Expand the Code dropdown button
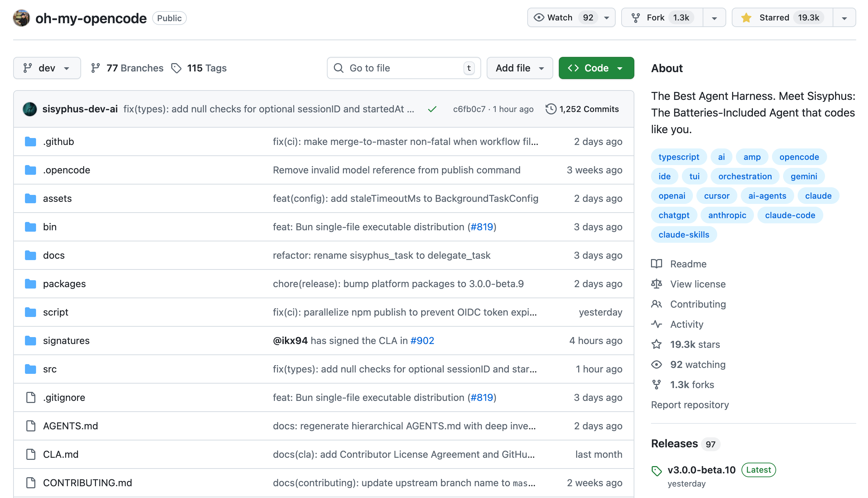This screenshot has height=498, width=868. [596, 68]
